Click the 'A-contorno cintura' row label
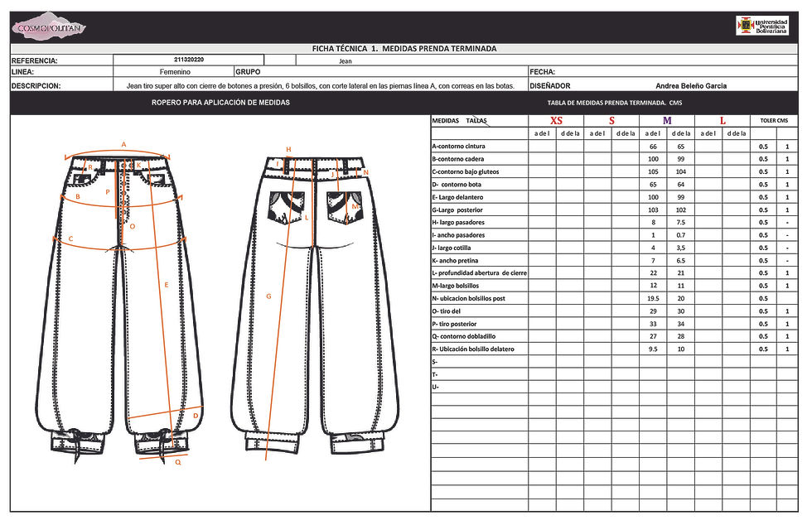This screenshot has height=525, width=812. (x=458, y=147)
